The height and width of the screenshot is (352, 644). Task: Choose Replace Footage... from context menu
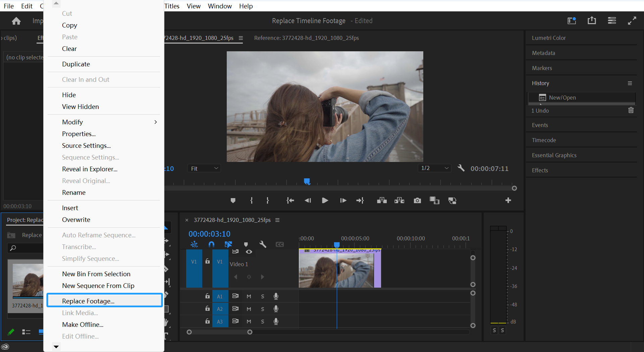[x=105, y=301]
